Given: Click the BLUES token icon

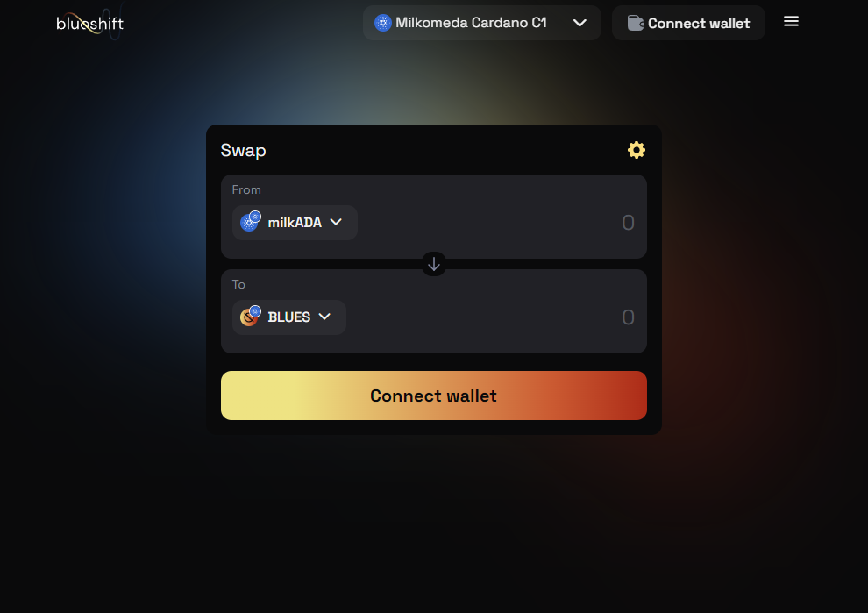Looking at the screenshot, I should [250, 317].
